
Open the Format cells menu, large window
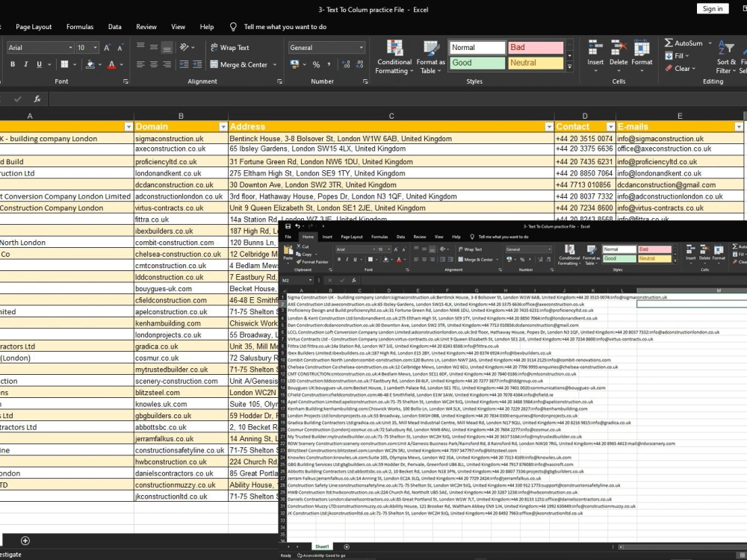coord(642,56)
